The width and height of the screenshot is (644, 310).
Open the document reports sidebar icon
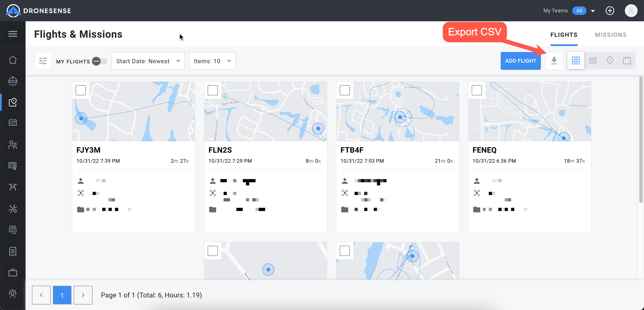pyautogui.click(x=13, y=251)
